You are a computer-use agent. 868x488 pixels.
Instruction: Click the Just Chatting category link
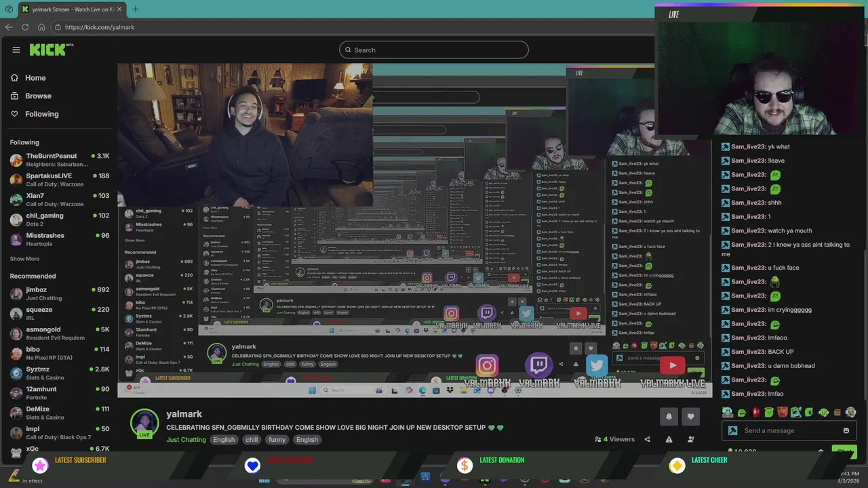tap(186, 440)
